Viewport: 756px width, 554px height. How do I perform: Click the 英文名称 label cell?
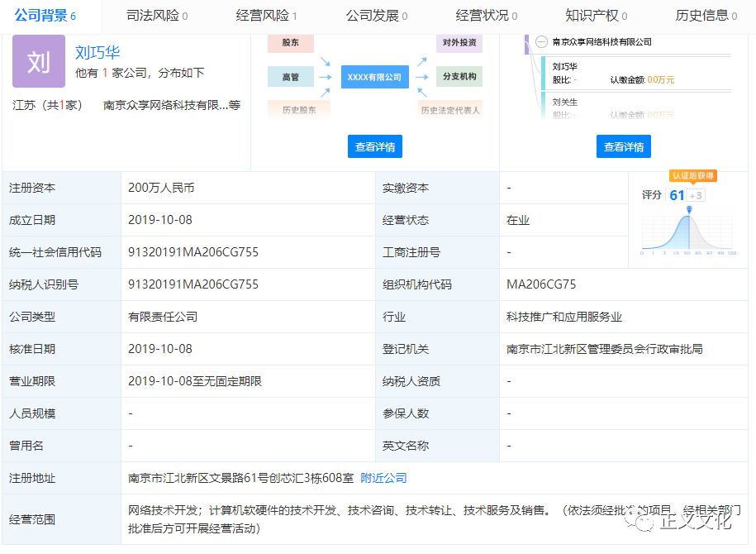pos(437,446)
